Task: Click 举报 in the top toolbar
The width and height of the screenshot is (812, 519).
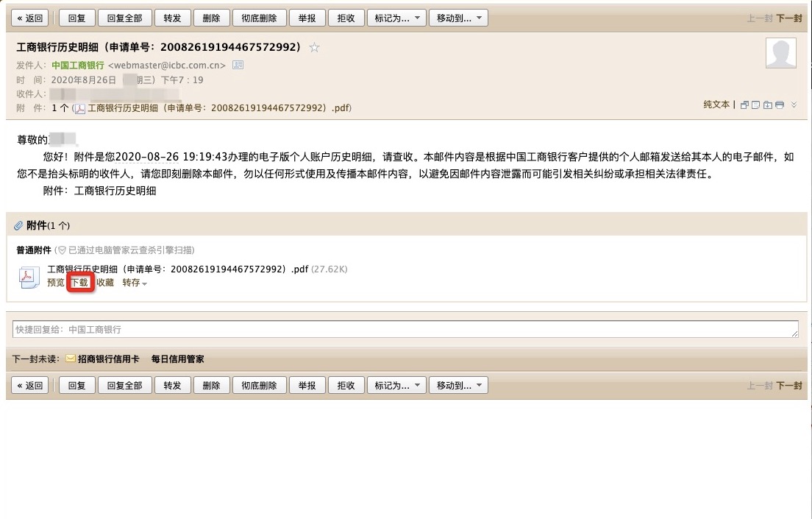Action: (x=307, y=18)
